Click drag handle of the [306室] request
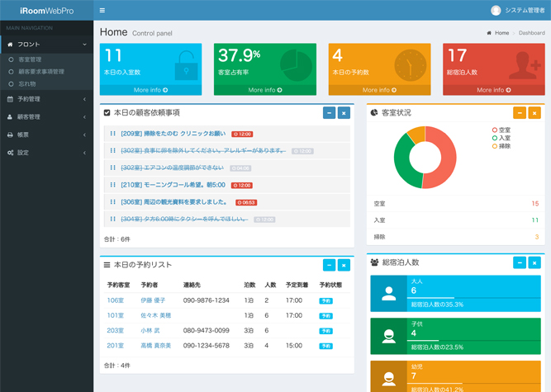This screenshot has width=551, height=392. (x=113, y=202)
